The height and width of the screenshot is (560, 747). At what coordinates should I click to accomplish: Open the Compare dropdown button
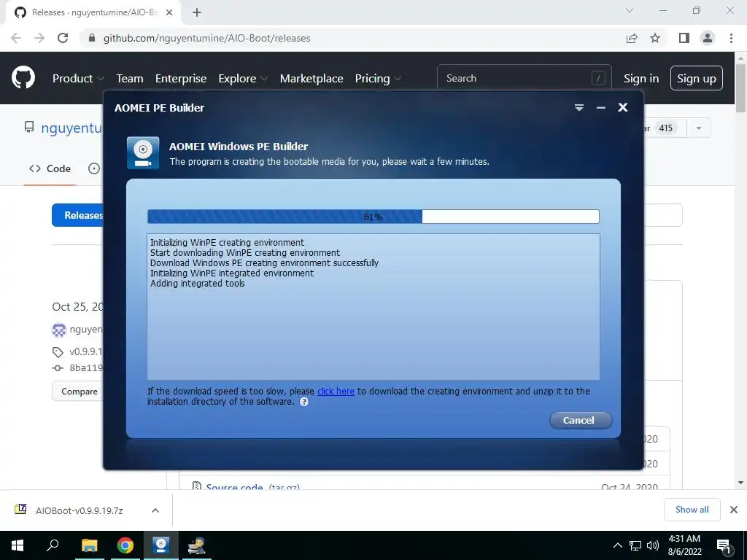click(x=77, y=391)
